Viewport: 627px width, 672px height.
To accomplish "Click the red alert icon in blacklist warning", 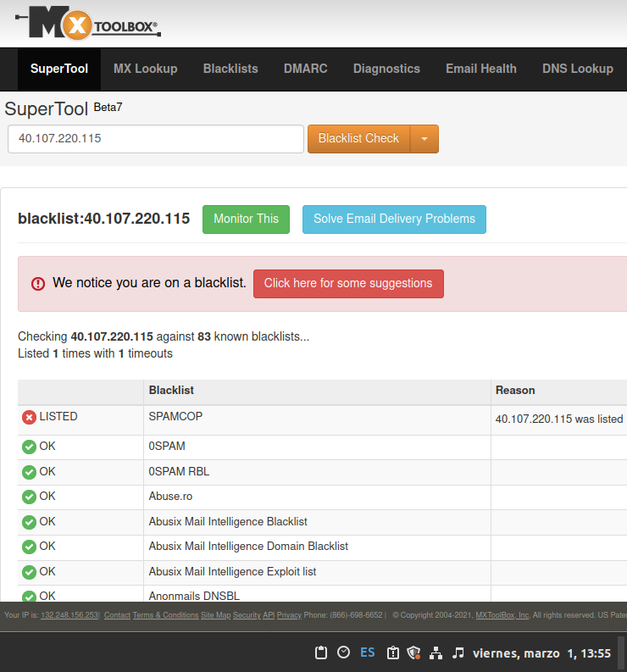I will (38, 284).
